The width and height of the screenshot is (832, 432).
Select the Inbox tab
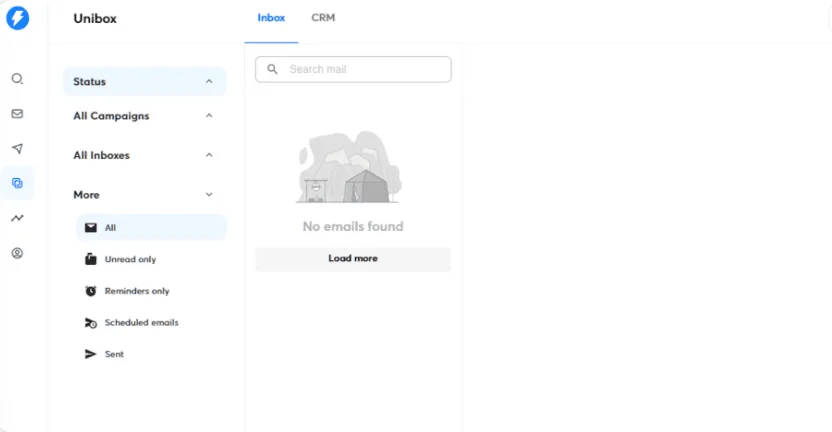tap(271, 18)
